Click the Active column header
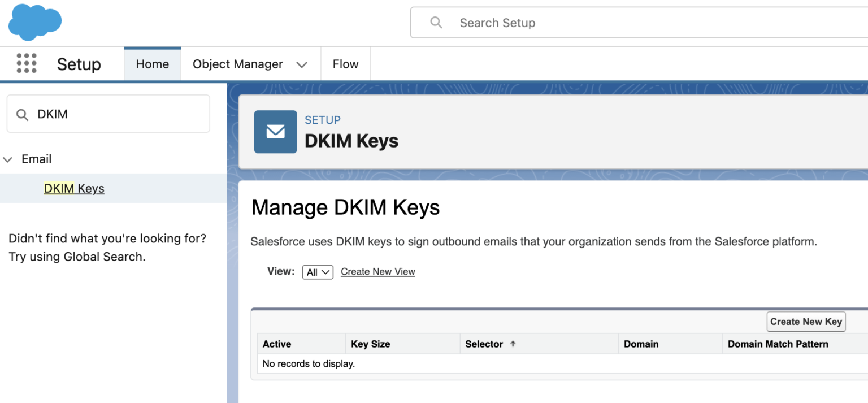868x403 pixels. click(x=276, y=344)
